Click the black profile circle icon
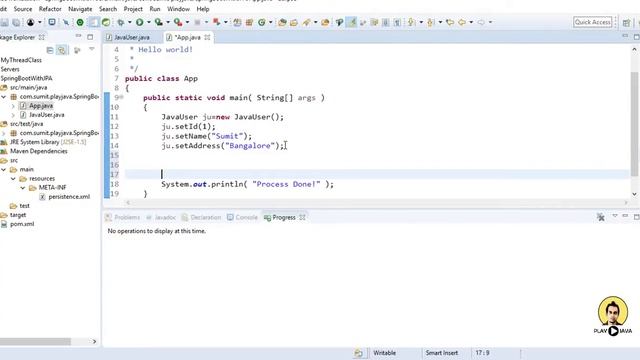 [31, 22]
